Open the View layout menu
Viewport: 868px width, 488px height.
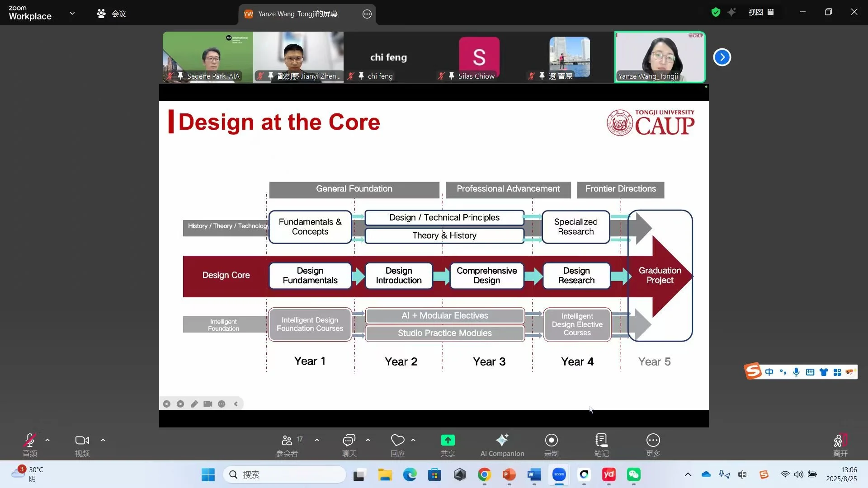(x=761, y=12)
